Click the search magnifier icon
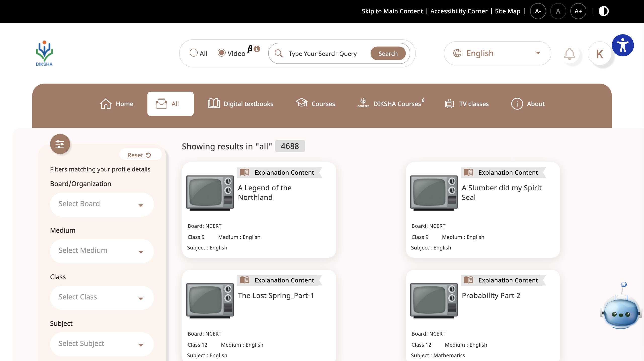This screenshot has height=361, width=644. [279, 53]
